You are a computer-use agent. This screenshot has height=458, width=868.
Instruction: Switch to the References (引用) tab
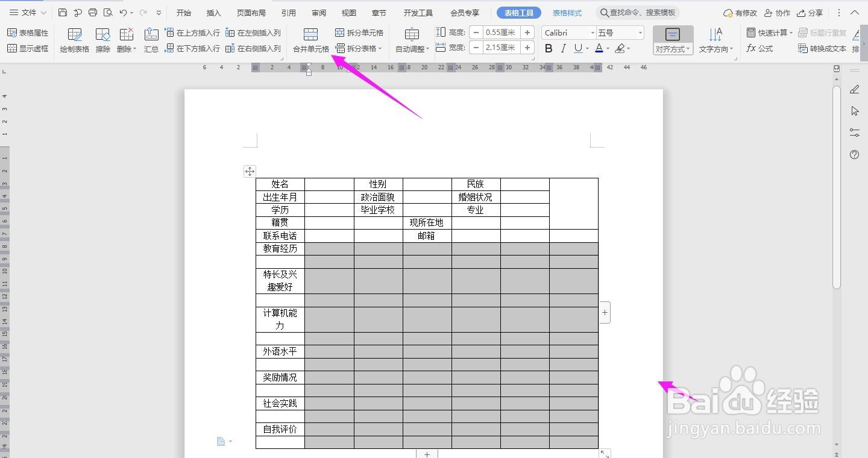288,13
